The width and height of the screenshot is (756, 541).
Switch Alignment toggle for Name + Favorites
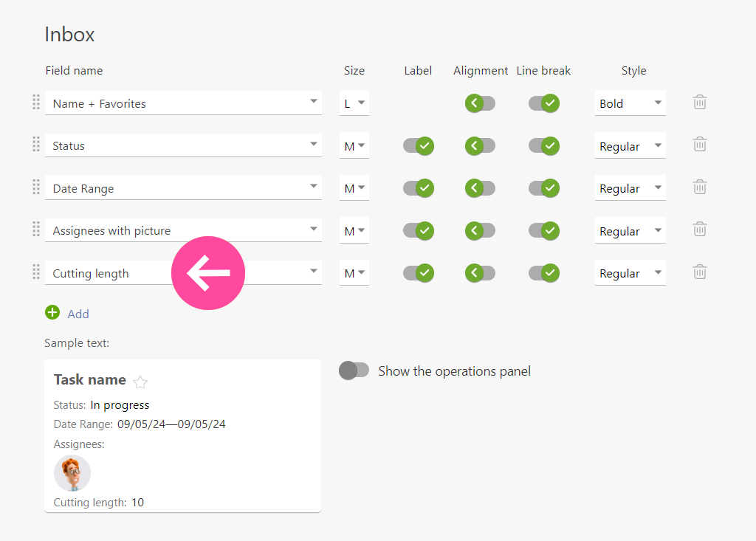(x=480, y=103)
